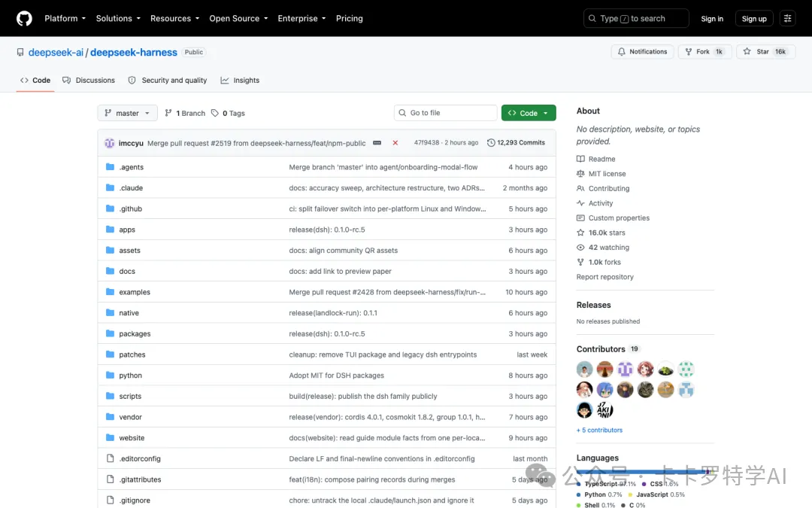Click the tag icon beside 0 Tags

[x=214, y=113]
